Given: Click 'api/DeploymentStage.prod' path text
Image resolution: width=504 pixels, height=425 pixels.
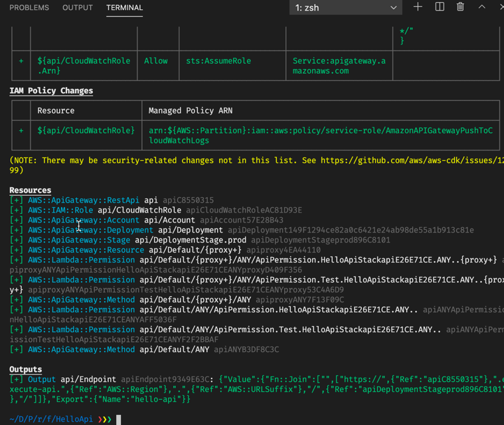Looking at the screenshot, I should (x=191, y=240).
